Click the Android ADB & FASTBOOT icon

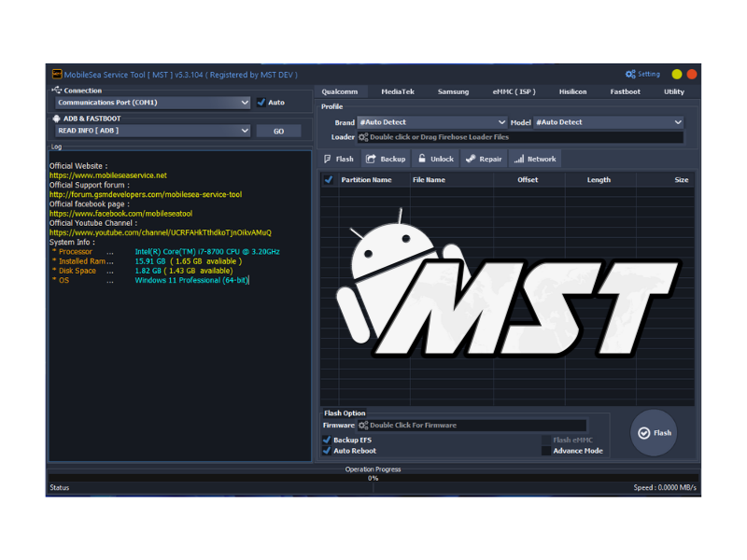[x=57, y=119]
